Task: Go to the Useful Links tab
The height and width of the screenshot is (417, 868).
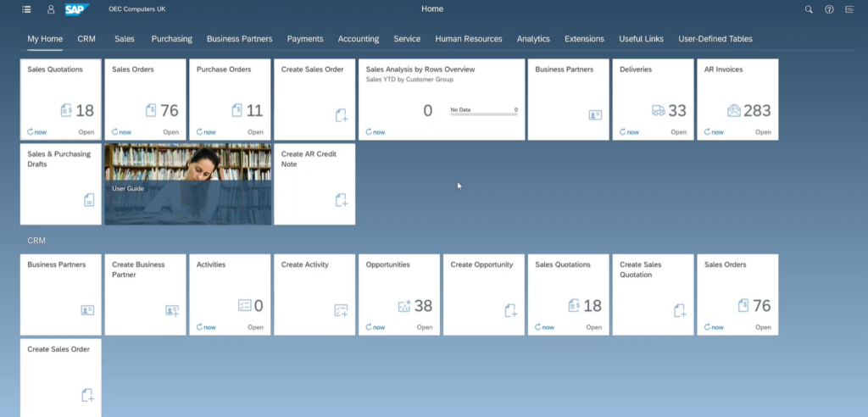Action: [x=641, y=39]
